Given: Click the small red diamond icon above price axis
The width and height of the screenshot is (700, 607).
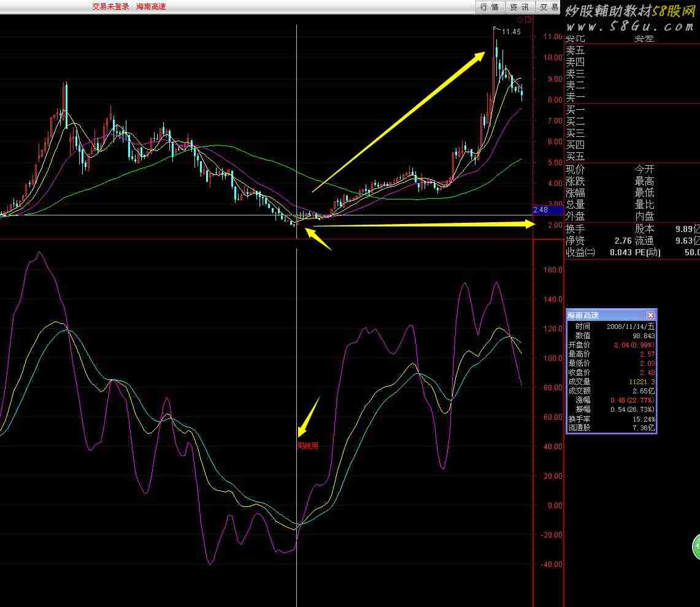Looking at the screenshot, I should (x=520, y=20).
